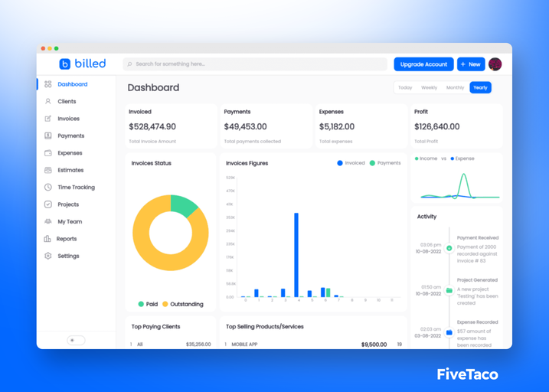Toggle the dark mode switch in sidebar

click(x=76, y=340)
